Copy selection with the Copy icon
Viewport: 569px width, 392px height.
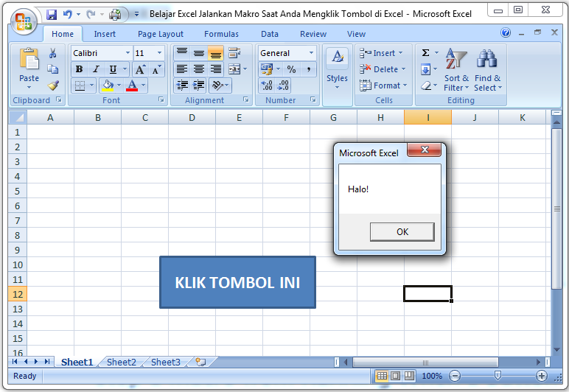[53, 69]
